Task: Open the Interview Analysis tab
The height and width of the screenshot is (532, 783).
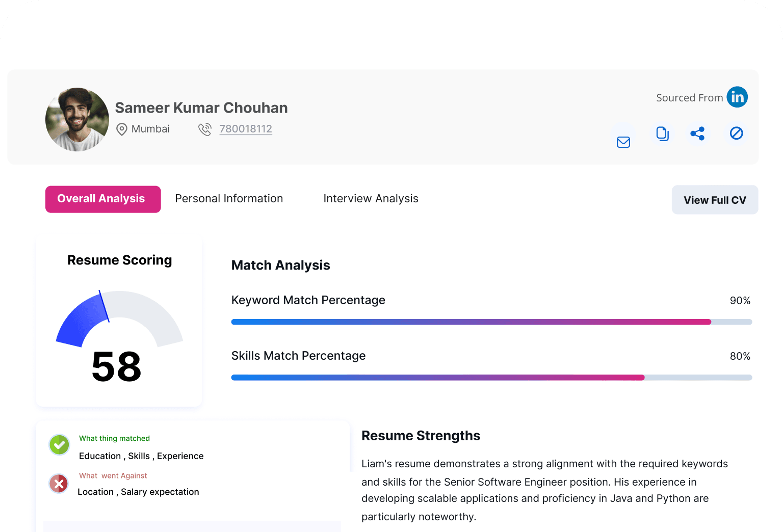Action: coord(371,199)
